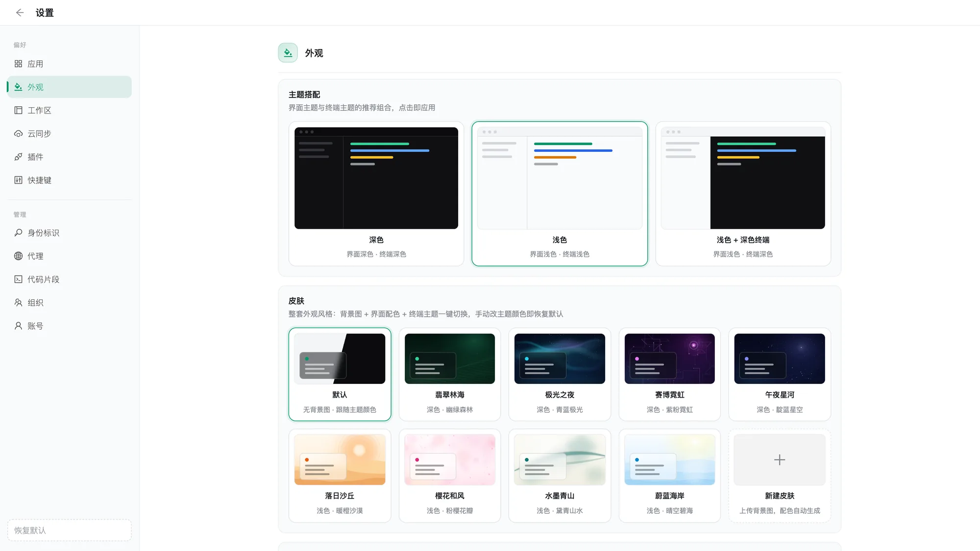Choose the 浅色 + 深色终端 theme card
Image resolution: width=980 pixels, height=551 pixels.
point(743,194)
